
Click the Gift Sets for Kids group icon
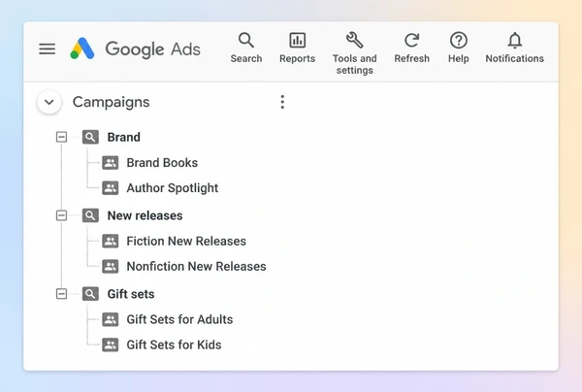111,344
